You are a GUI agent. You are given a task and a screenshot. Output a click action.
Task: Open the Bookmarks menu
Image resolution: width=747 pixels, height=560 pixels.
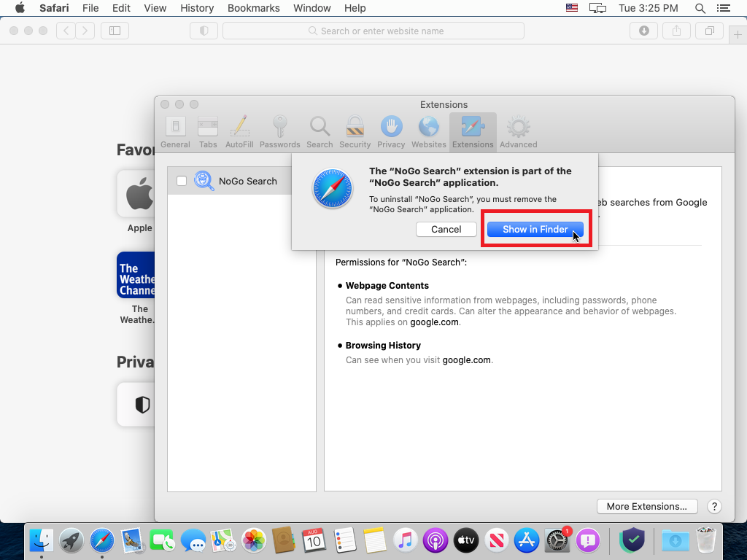pos(253,8)
